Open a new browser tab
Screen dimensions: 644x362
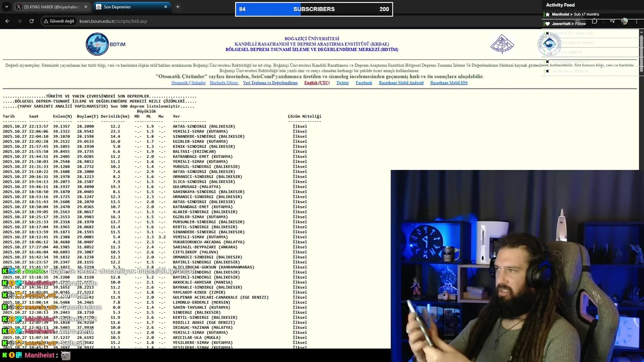coord(178,7)
